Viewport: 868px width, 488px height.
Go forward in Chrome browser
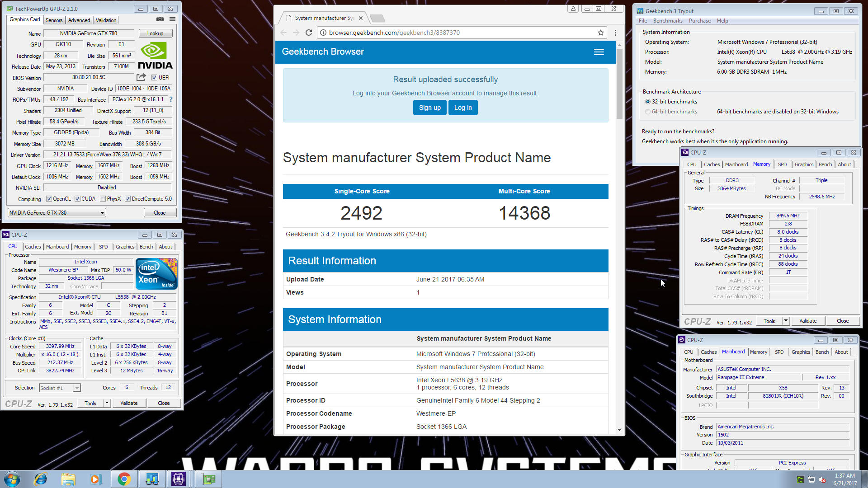296,33
